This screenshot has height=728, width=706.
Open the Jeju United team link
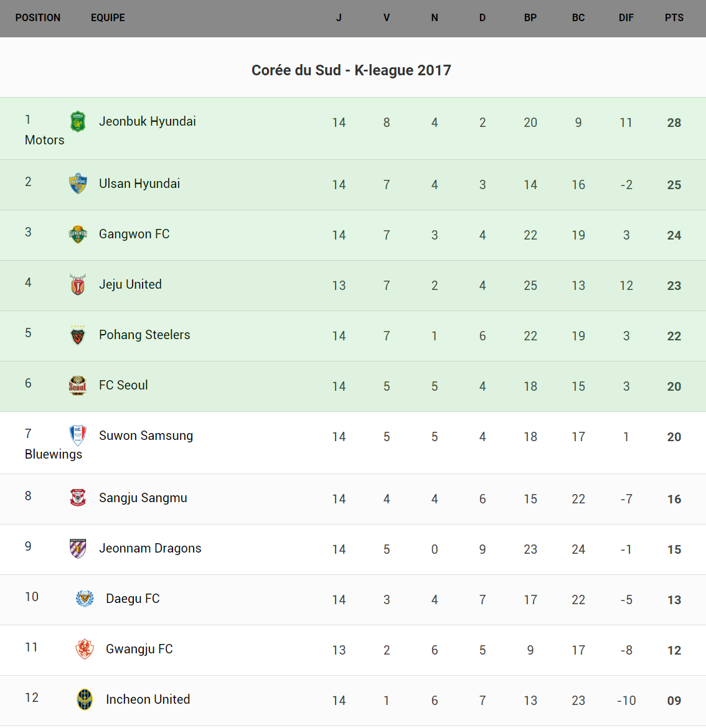tap(130, 284)
